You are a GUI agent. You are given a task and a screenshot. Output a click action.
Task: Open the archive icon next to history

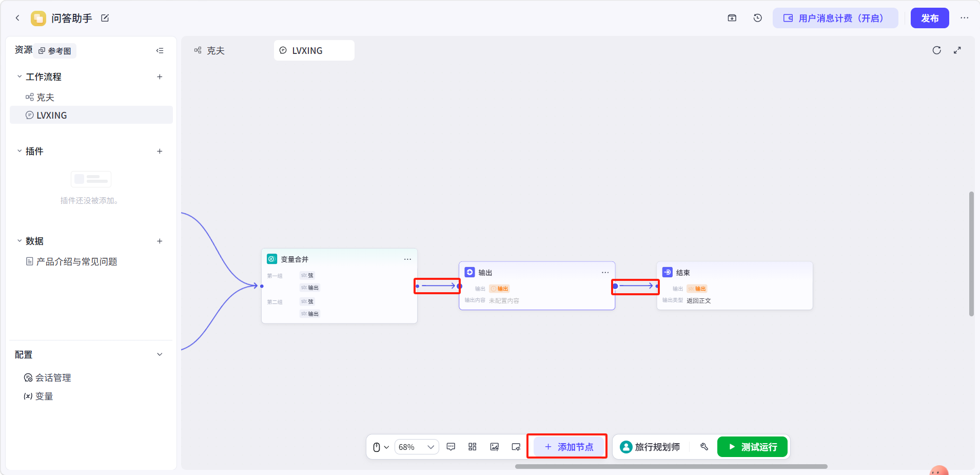732,18
